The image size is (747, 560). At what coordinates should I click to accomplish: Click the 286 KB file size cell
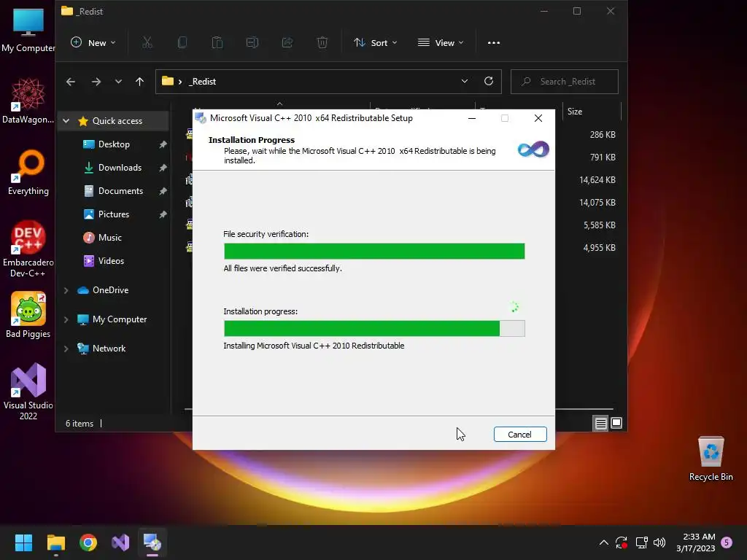click(x=603, y=135)
